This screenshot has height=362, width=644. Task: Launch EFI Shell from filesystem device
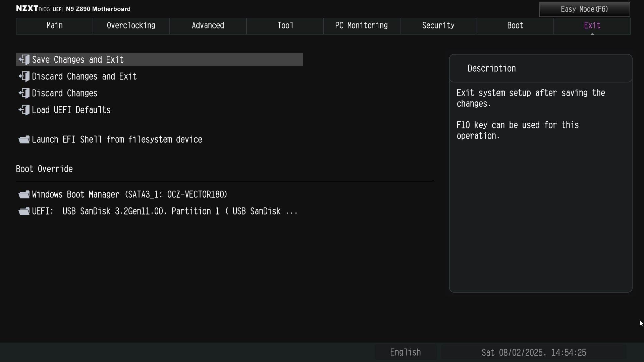160,139
